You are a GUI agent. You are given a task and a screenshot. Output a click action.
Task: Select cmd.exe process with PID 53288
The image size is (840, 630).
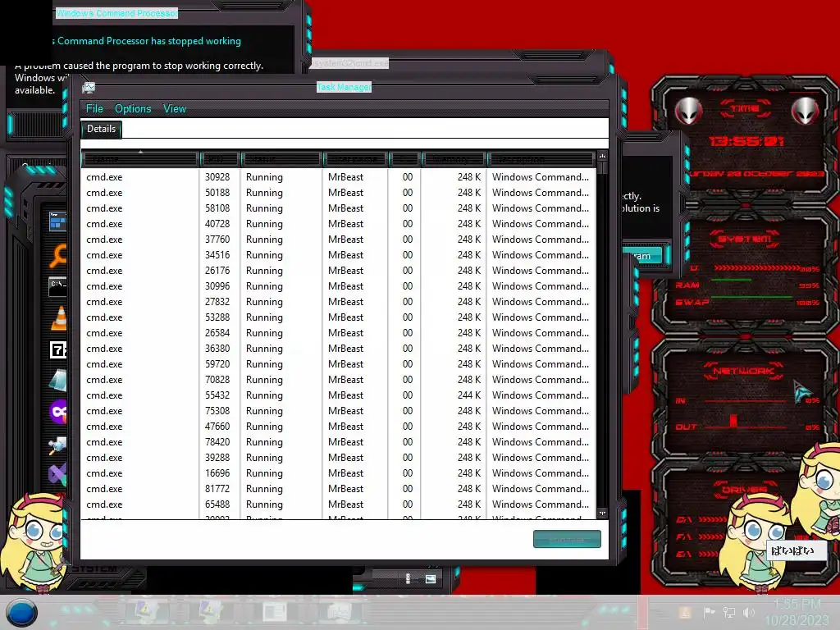point(339,317)
